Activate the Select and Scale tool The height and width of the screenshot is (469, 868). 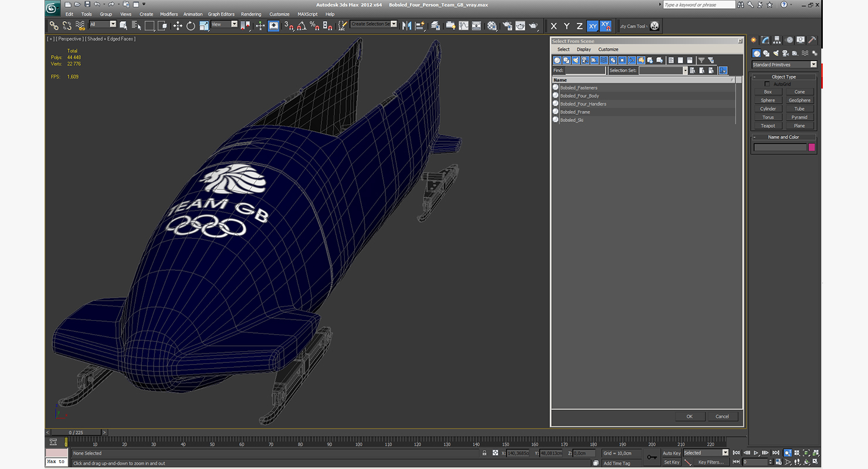coord(204,26)
